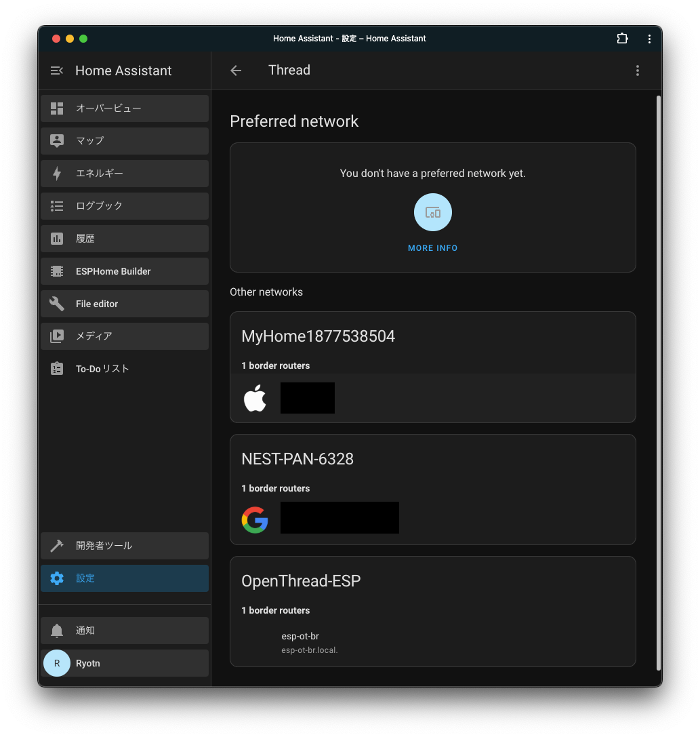Open the 履歴 sidebar item
This screenshot has height=737, width=700.
pos(125,239)
